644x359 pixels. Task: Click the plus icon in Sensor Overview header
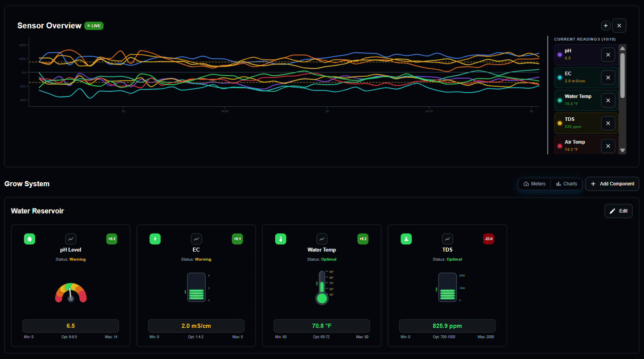[606, 26]
